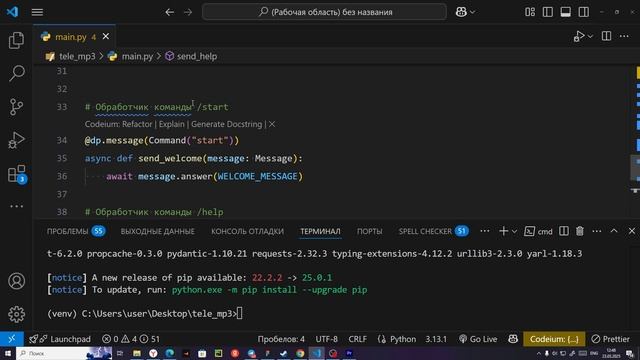This screenshot has width=640, height=360.
Task: Click Codeium Refactor code lens
Action: pos(137,124)
